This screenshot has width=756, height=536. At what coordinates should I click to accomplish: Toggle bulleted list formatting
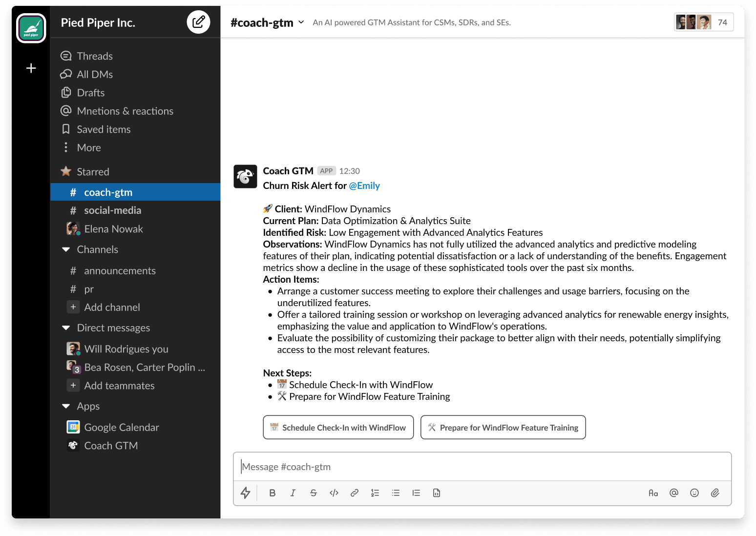396,493
